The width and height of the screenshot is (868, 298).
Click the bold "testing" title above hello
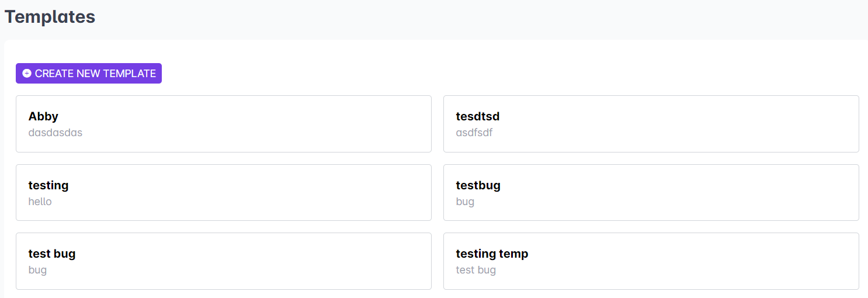pyautogui.click(x=48, y=185)
